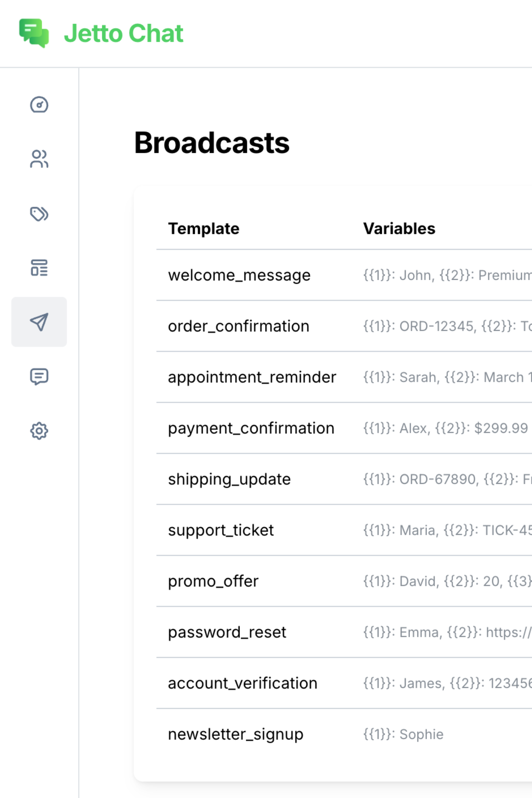532x798 pixels.
Task: Select the order_confirmation template row
Action: coord(239,326)
